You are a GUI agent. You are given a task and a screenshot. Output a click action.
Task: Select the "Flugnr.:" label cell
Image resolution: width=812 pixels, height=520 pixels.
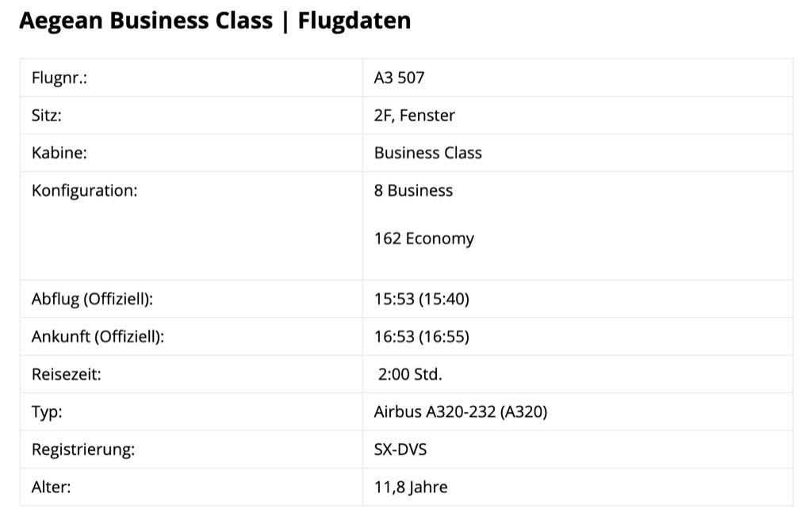(59, 78)
